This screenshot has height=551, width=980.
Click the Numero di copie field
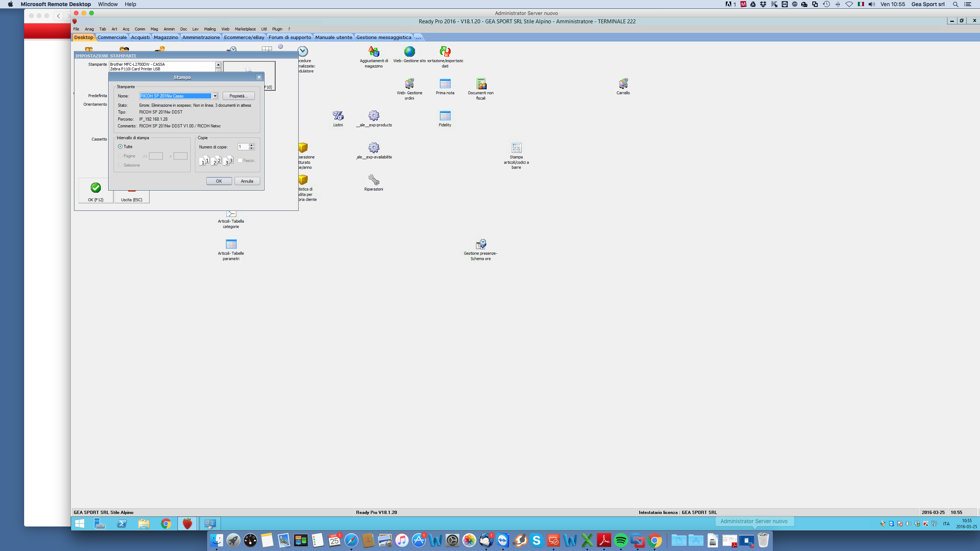coord(243,147)
